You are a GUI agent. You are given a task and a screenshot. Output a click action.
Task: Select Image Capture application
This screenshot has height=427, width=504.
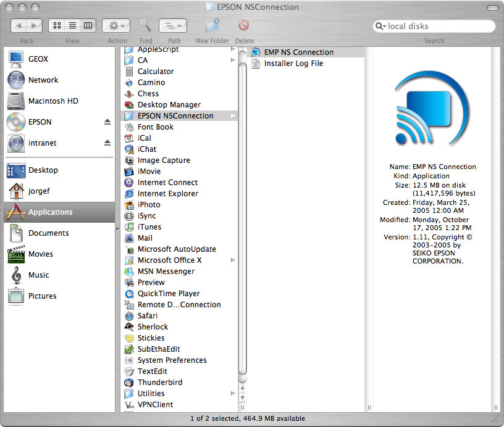[x=179, y=160]
